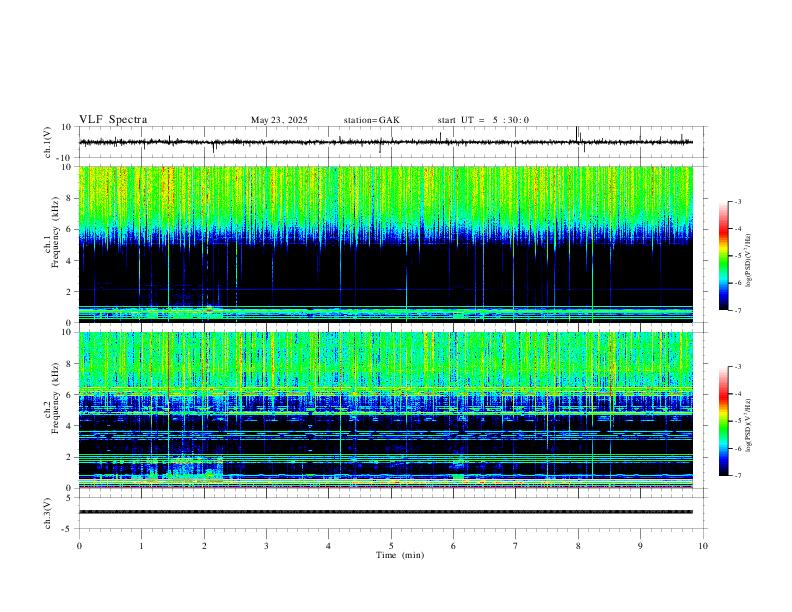Click the 'ch.3(V)' axis label

tap(48, 514)
